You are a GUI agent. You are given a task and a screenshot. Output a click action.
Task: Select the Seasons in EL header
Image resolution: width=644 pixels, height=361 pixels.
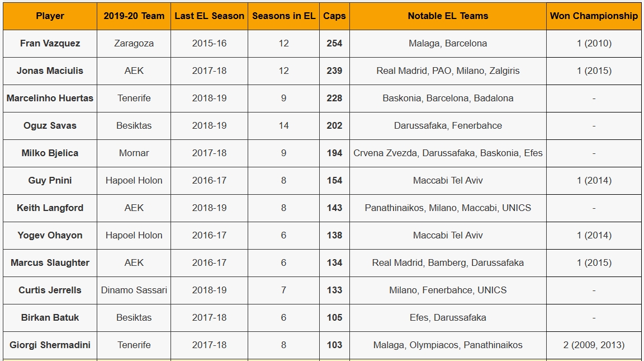(283, 16)
